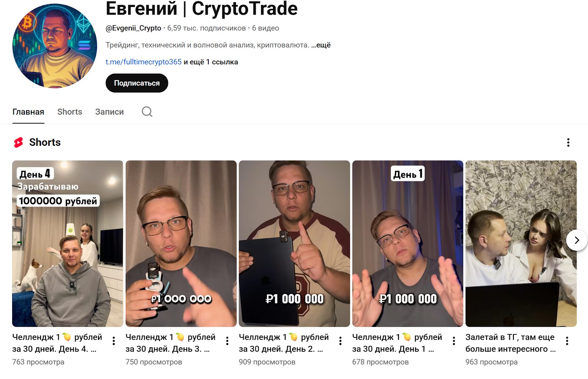Click the red Shorts logo icon
The height and width of the screenshot is (379, 588).
(x=18, y=142)
